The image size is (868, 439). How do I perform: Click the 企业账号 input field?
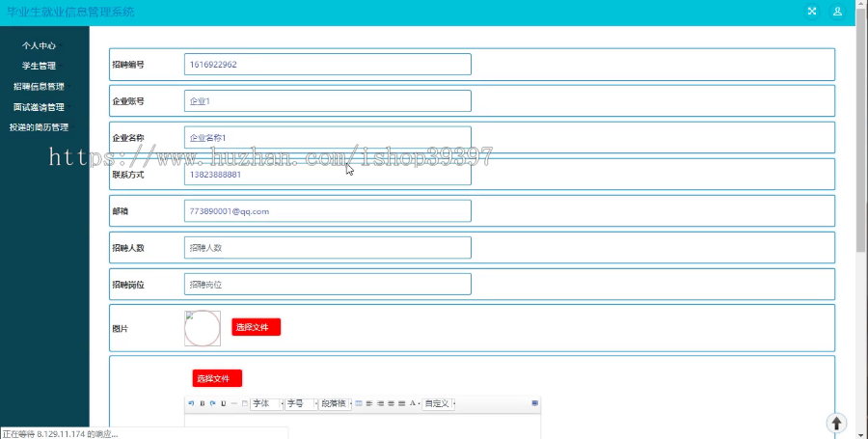(x=328, y=100)
